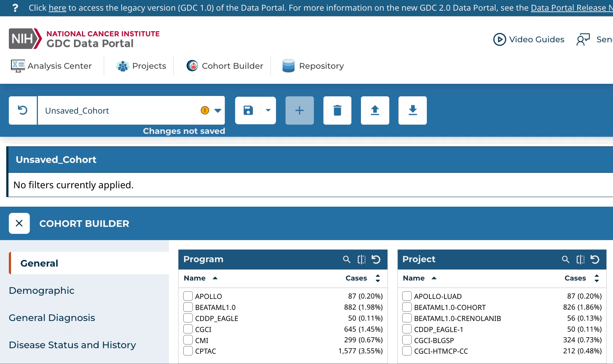The image size is (613, 364).
Task: Go to the Repository page
Action: [313, 66]
